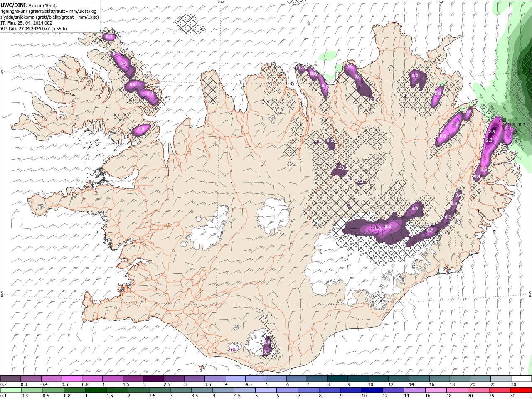Choose the pale grey 25 swatch in upper legend
Image resolution: width=532 pixels, height=399 pixels.
[x=500, y=379]
